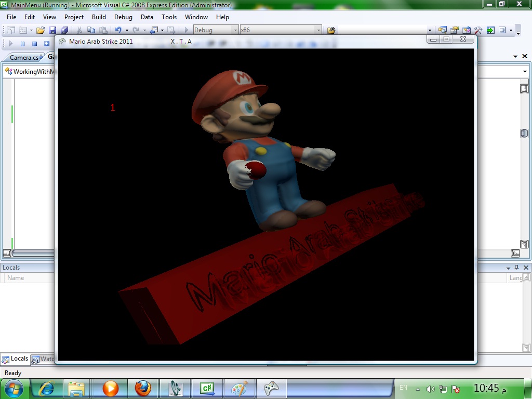The image size is (532, 399).
Task: Click the volume speaker tray icon
Action: [x=430, y=389]
